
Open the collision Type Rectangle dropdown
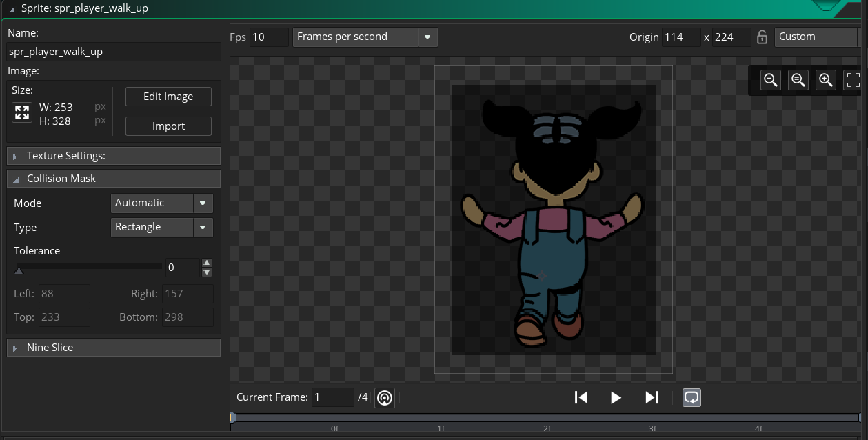point(162,227)
